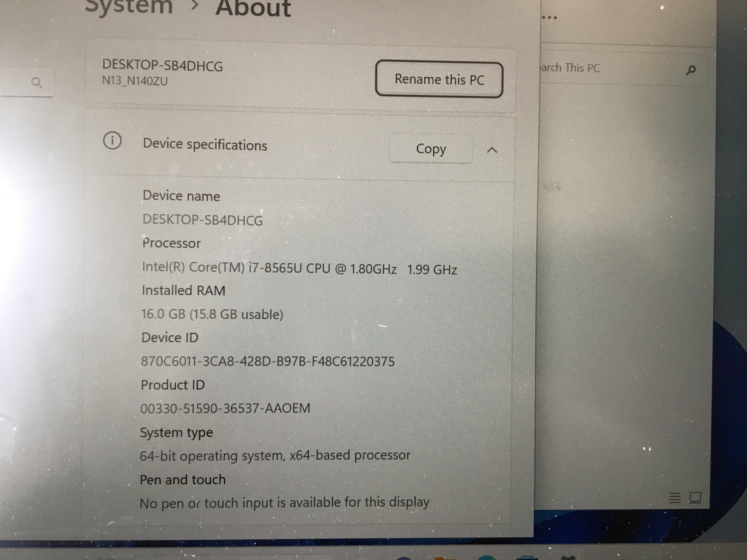The height and width of the screenshot is (560, 747).
Task: Select the 16.0 GB RAM value
Action: [212, 314]
